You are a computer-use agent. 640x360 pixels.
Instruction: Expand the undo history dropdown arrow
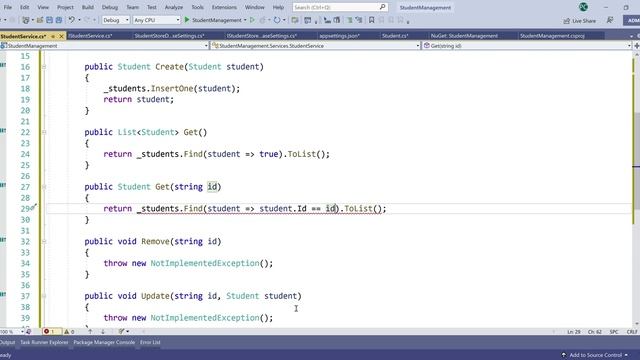click(79, 20)
